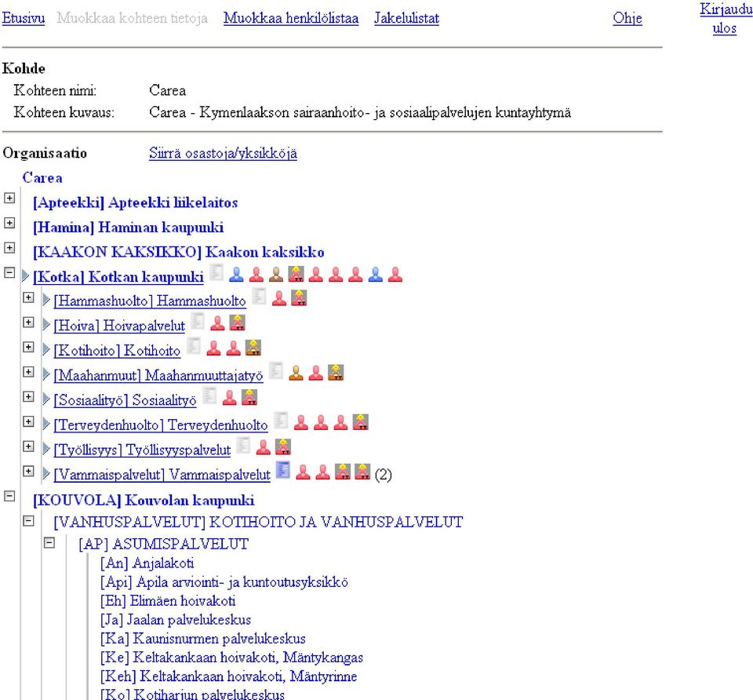Viewport: 753px width, 700px height.
Task: Expand the Kaakon kaksikko node
Action: point(9,248)
